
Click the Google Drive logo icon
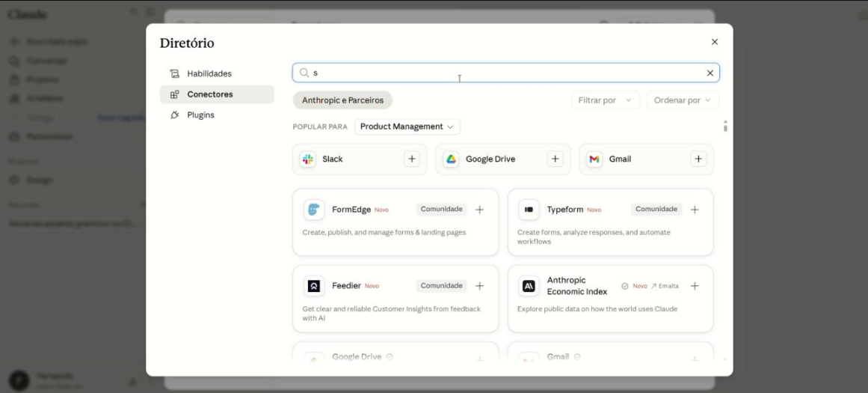(451, 159)
